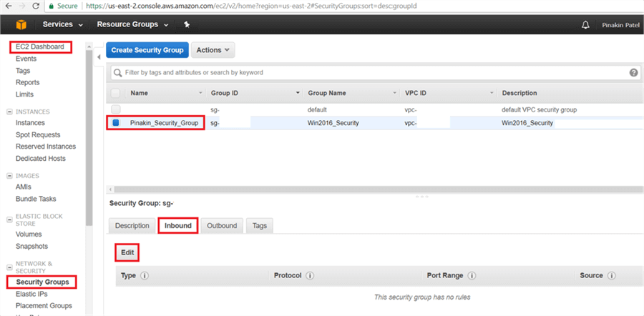Click the Create Security Group button
Screen dimensions: 644x316
coord(147,50)
